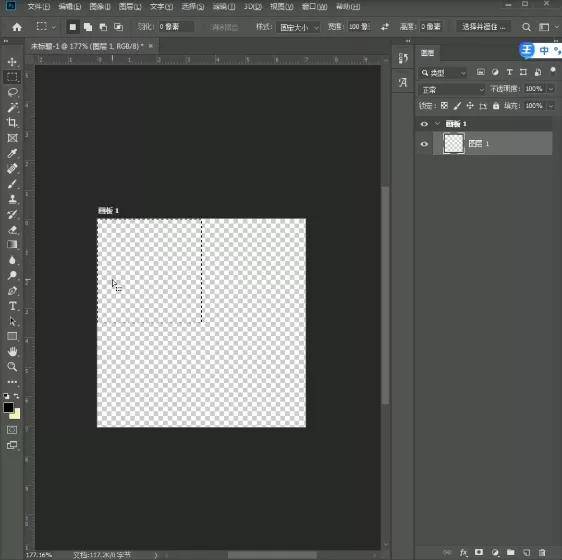
Task: Add layer mask button
Action: pos(479,552)
